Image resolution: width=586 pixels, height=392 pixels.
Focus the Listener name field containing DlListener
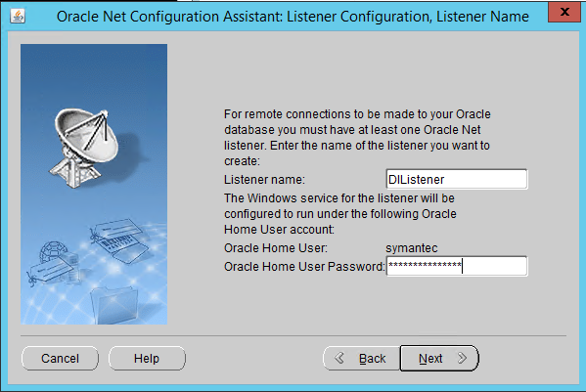(x=457, y=179)
